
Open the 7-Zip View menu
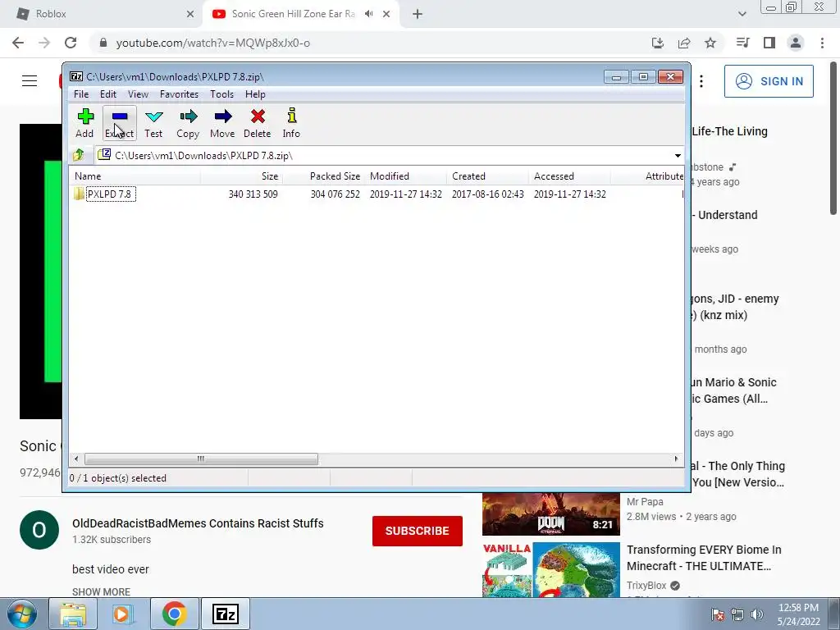[138, 94]
